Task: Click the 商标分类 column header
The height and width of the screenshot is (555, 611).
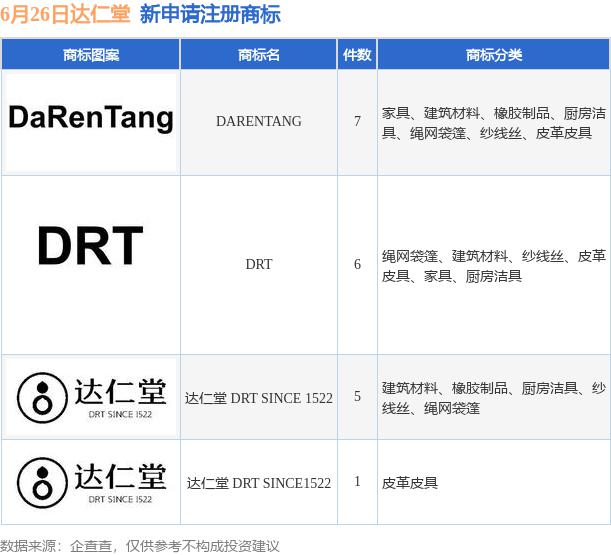Action: coord(493,55)
